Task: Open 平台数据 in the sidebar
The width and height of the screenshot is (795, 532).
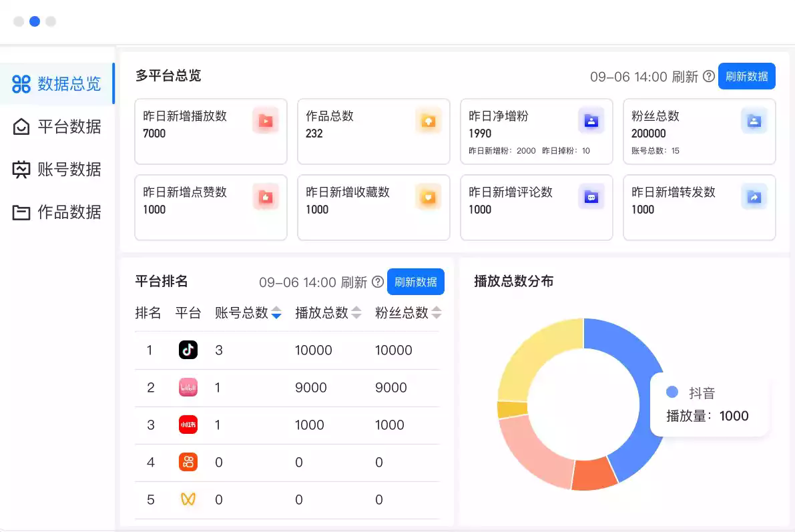Action: tap(57, 127)
